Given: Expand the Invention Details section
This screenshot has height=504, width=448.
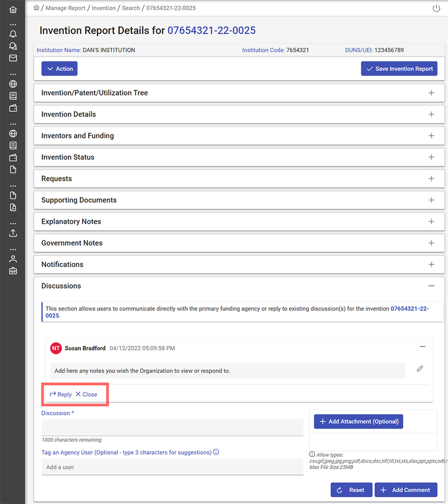Looking at the screenshot, I should [x=431, y=114].
